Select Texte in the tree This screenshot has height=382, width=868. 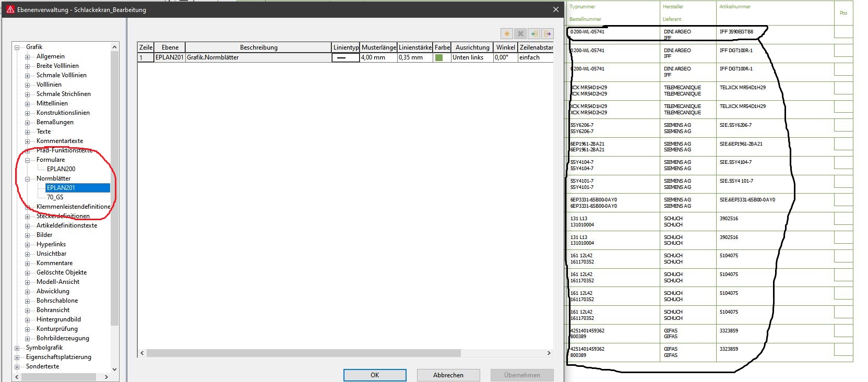click(x=43, y=132)
